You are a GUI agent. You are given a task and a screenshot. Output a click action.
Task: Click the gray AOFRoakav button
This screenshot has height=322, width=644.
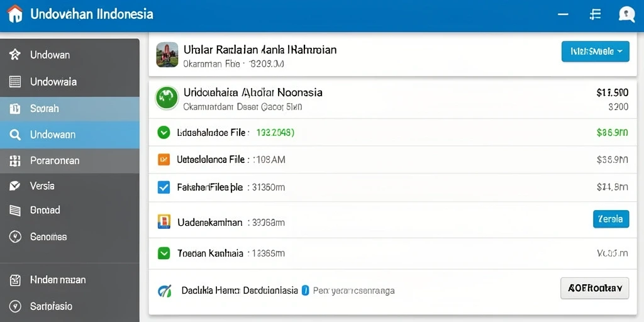(595, 288)
